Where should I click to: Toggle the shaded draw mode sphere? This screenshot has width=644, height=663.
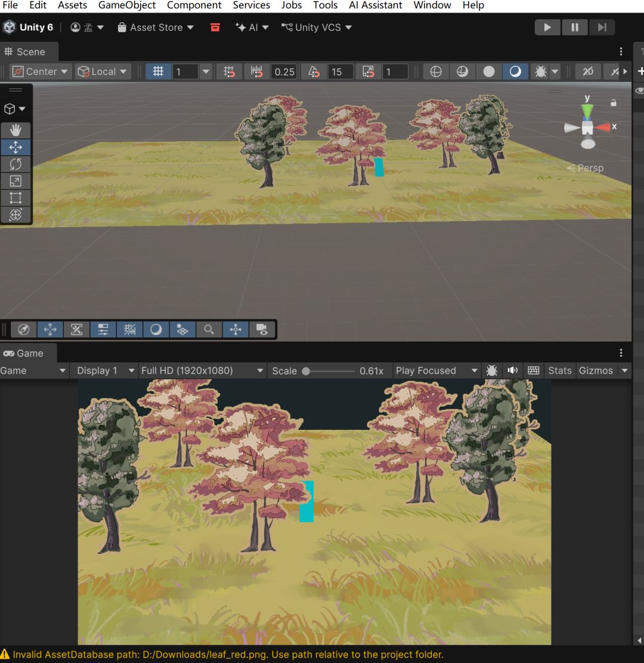[x=489, y=72]
